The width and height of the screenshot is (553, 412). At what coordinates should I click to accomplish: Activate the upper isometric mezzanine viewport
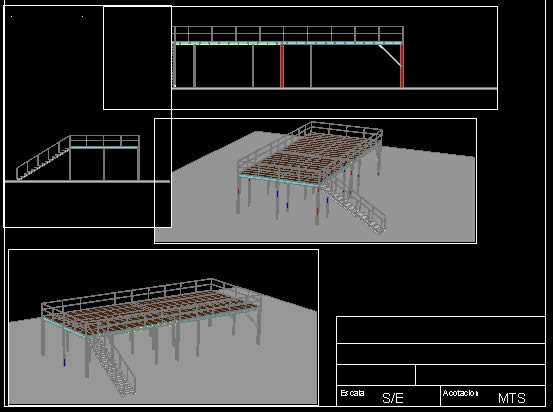[x=315, y=181]
